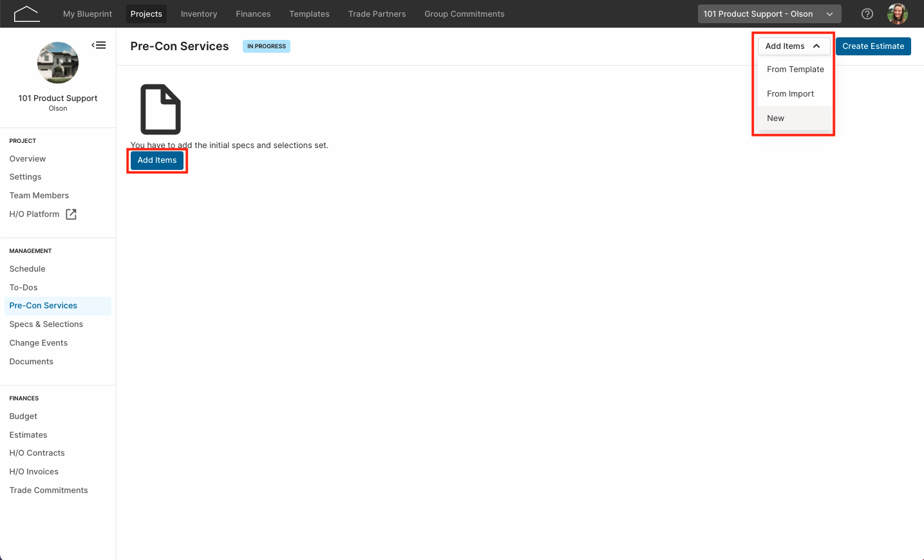924x560 pixels.
Task: Go to H/O Contracts
Action: (x=37, y=453)
